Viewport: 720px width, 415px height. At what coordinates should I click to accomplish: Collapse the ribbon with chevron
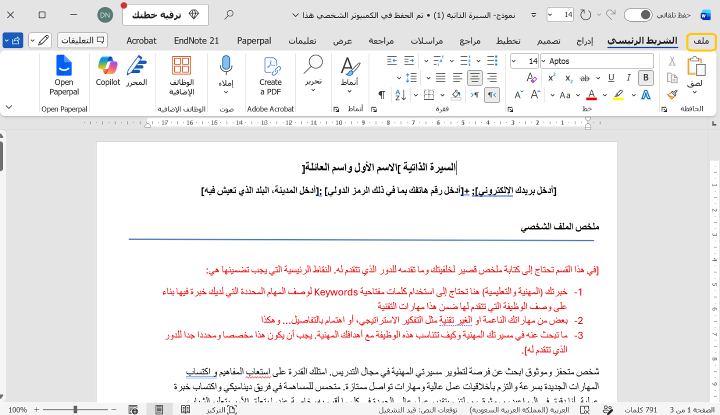9,107
